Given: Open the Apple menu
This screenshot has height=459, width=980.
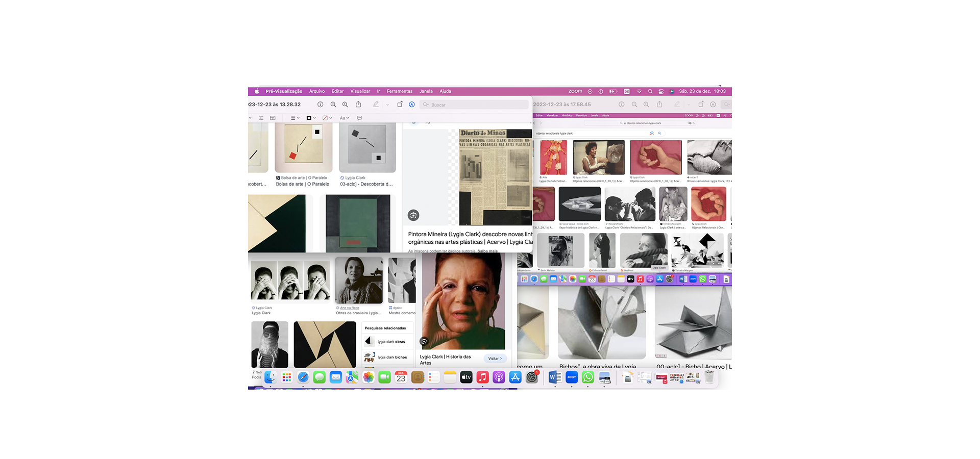Looking at the screenshot, I should tap(257, 91).
